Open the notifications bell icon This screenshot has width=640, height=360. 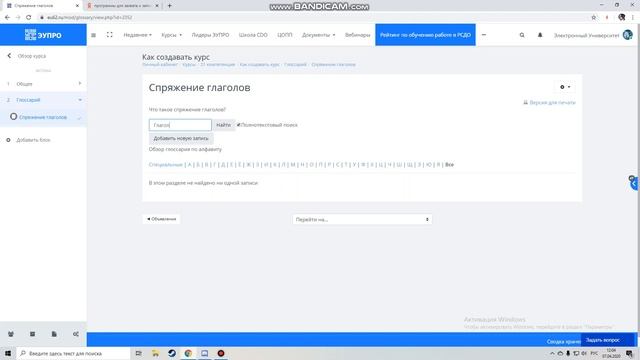click(540, 35)
